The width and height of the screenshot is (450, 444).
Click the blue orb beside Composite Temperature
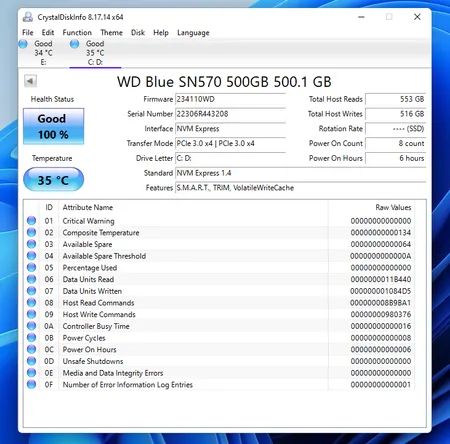(31, 232)
